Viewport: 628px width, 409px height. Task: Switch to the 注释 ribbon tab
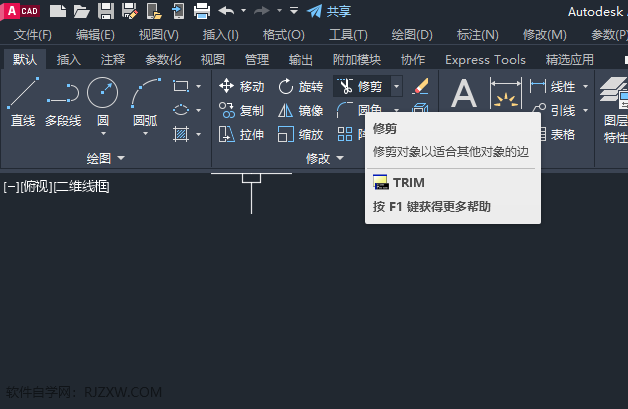pyautogui.click(x=113, y=60)
